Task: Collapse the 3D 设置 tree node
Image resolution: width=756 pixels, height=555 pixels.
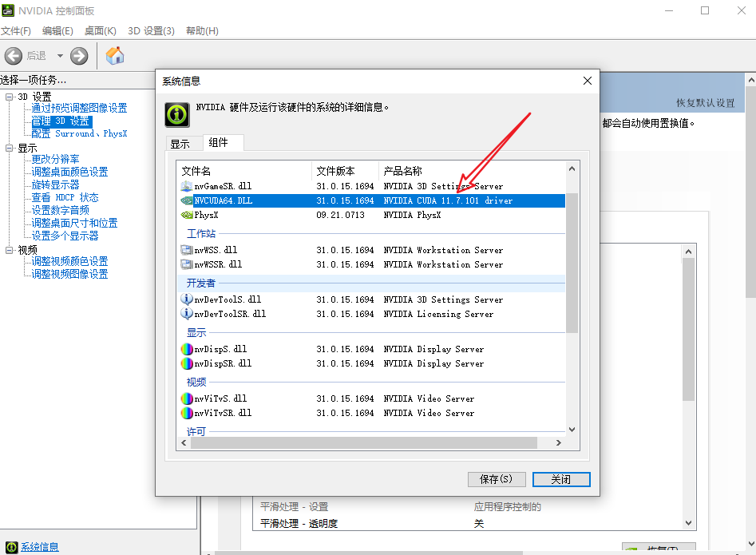Action: click(x=7, y=96)
